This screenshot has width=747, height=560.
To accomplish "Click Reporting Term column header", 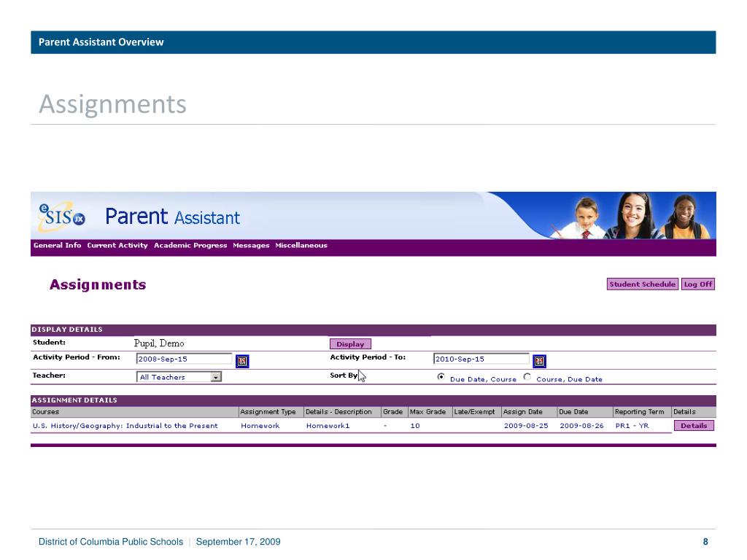I will point(642,412).
